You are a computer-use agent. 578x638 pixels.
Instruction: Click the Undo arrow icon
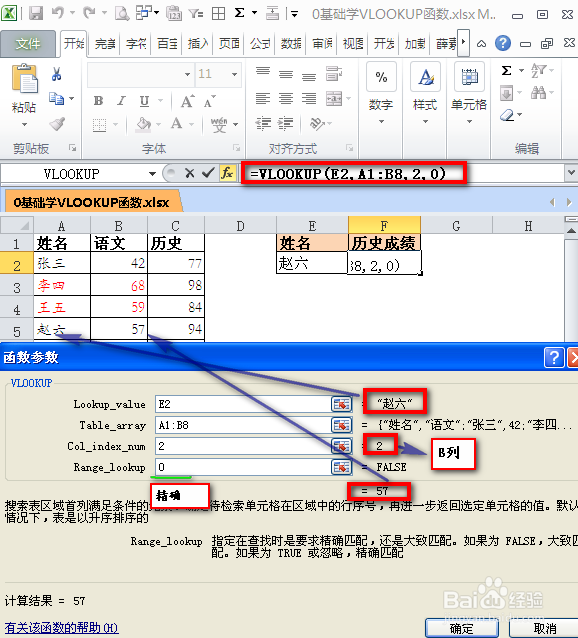(58, 13)
